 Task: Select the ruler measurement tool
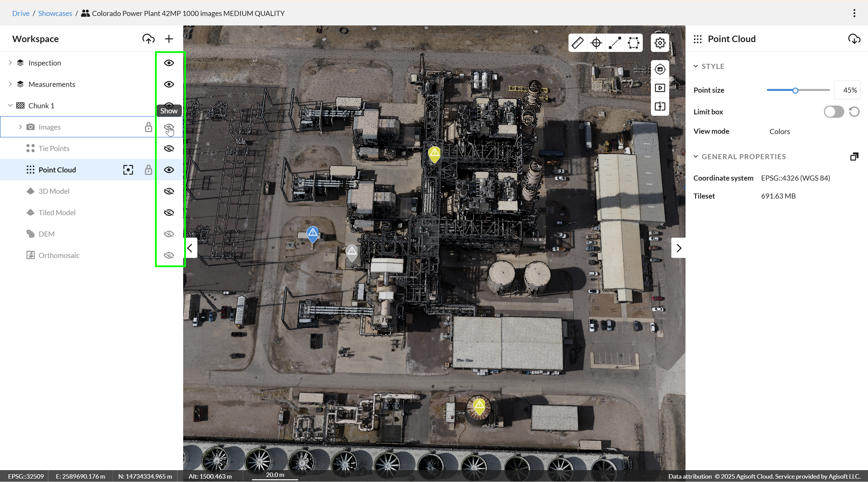pyautogui.click(x=577, y=43)
